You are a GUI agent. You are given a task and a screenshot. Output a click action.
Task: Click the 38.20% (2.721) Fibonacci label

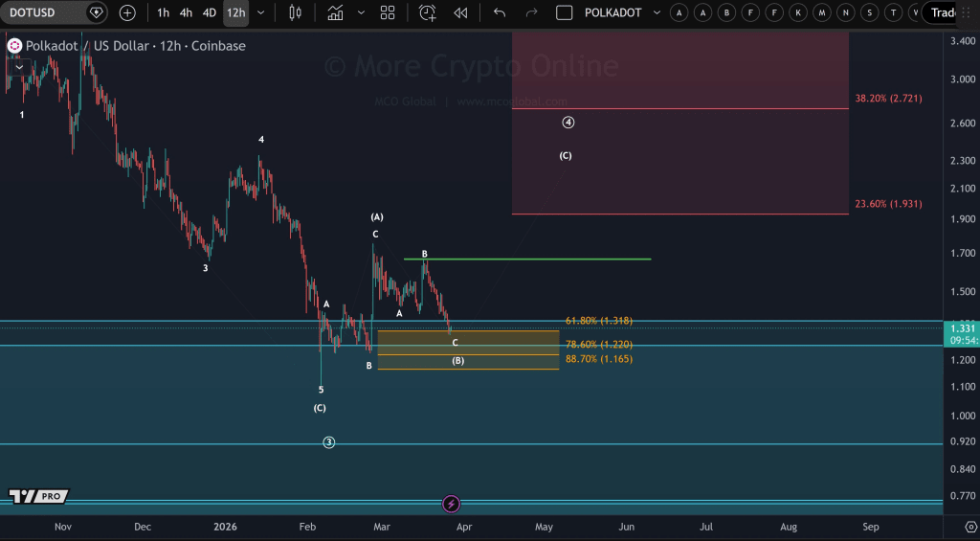[x=888, y=99]
